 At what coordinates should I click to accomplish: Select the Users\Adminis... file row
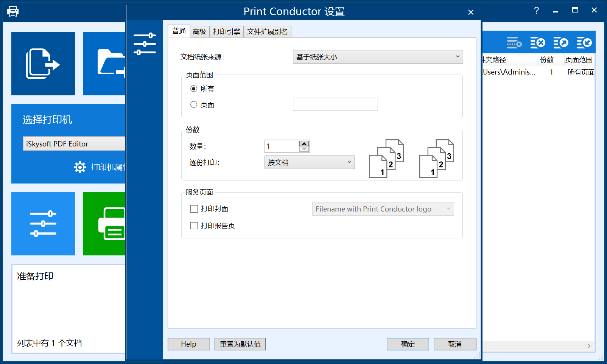point(538,72)
